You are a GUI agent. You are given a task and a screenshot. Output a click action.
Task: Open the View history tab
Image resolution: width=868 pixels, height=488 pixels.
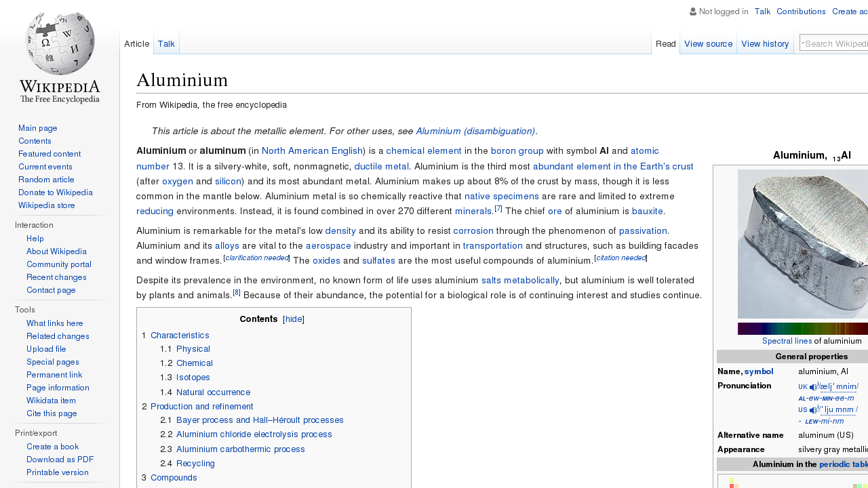pos(765,44)
